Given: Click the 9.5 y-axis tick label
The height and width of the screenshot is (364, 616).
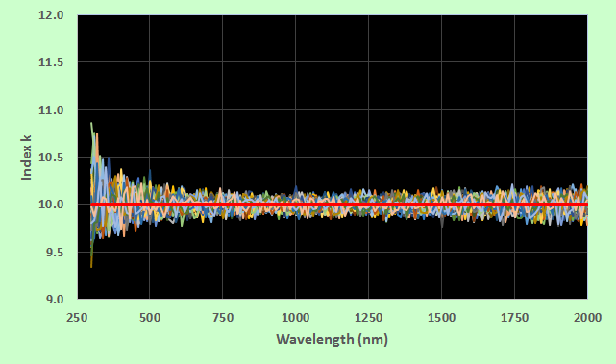Looking at the screenshot, I should tap(54, 252).
